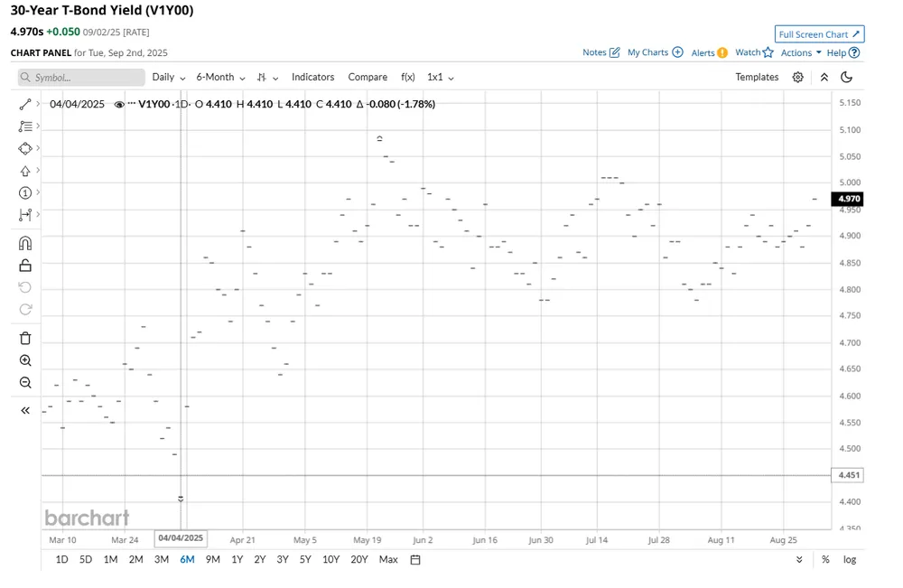The image size is (903, 588).
Task: Open chart settings with the gear icon
Action: point(797,77)
